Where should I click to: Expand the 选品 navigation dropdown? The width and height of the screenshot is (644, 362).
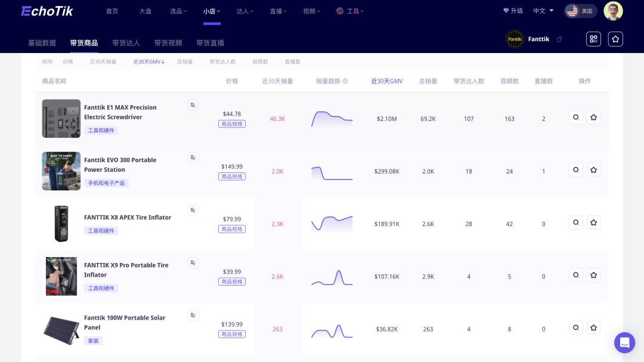tap(178, 11)
